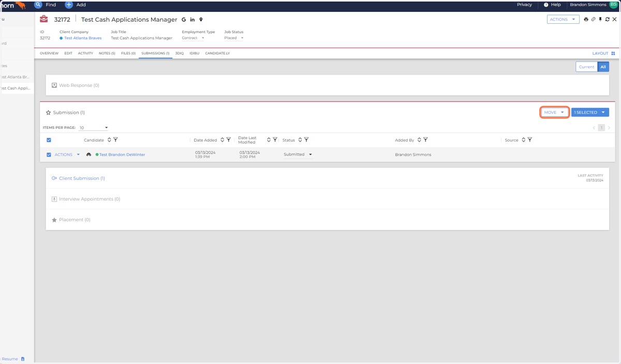Click the Find magnifier icon
Image resolution: width=621 pixels, height=364 pixels.
point(38,5)
